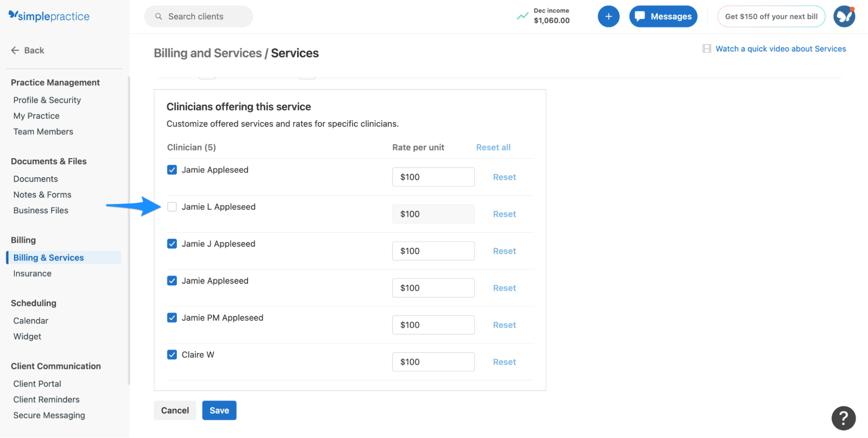Go to Team Members
Viewport: 868px width, 438px height.
tap(43, 132)
